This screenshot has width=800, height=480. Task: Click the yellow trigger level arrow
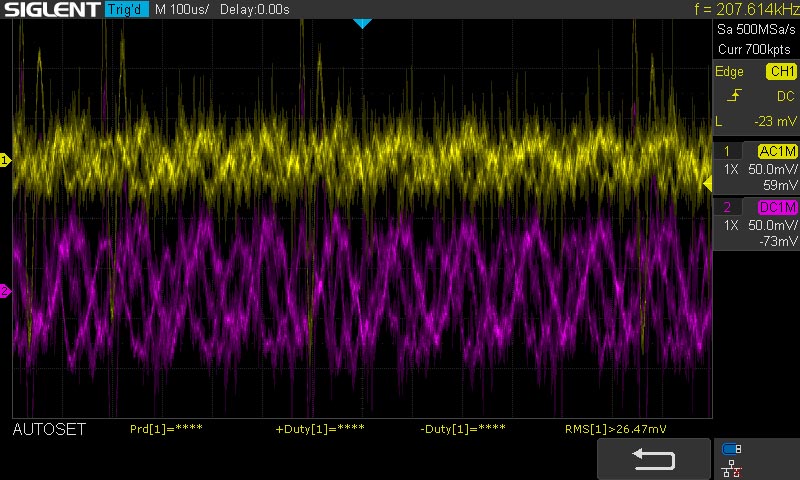pos(708,184)
